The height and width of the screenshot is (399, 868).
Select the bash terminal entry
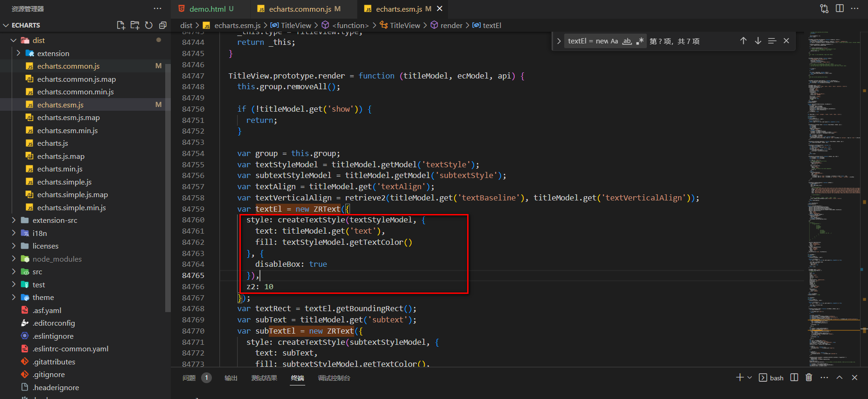771,378
